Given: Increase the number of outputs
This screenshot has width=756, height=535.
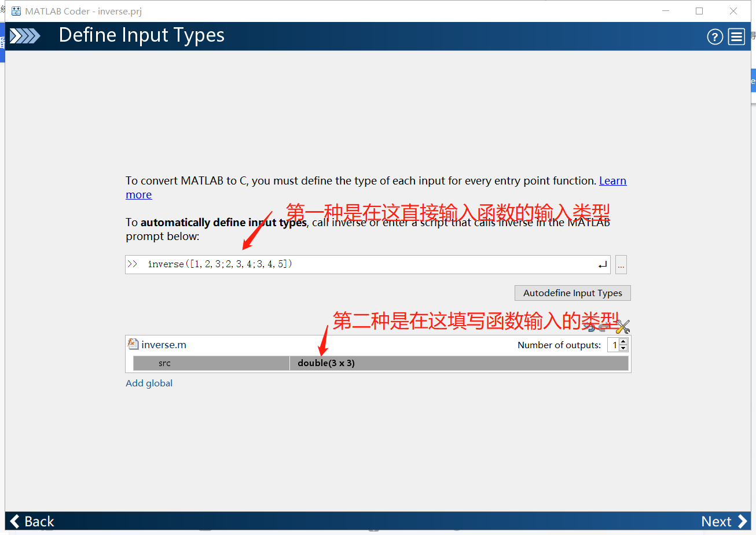Looking at the screenshot, I should [623, 342].
